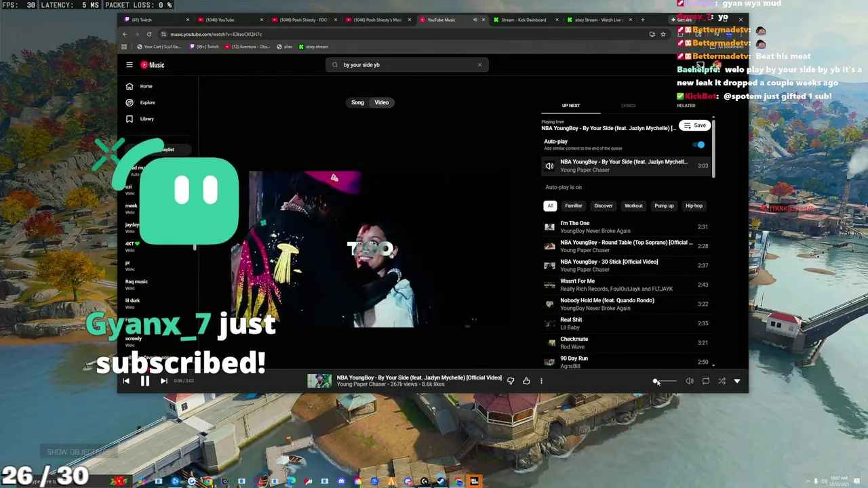Click the cast icon in the address bar
Viewport: 868px width, 488px height.
(652, 34)
